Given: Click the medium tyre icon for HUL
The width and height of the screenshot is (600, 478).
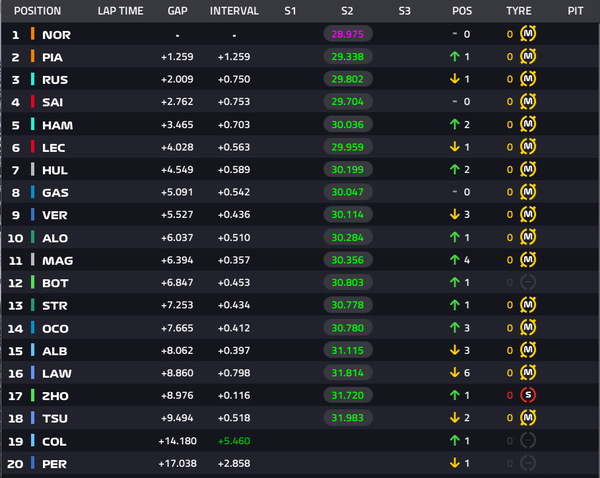Looking at the screenshot, I should 528,169.
